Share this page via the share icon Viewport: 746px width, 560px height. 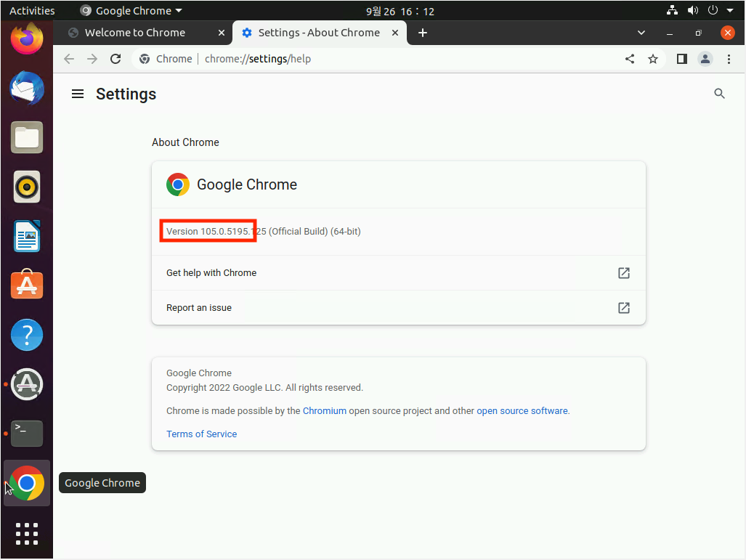[629, 59]
